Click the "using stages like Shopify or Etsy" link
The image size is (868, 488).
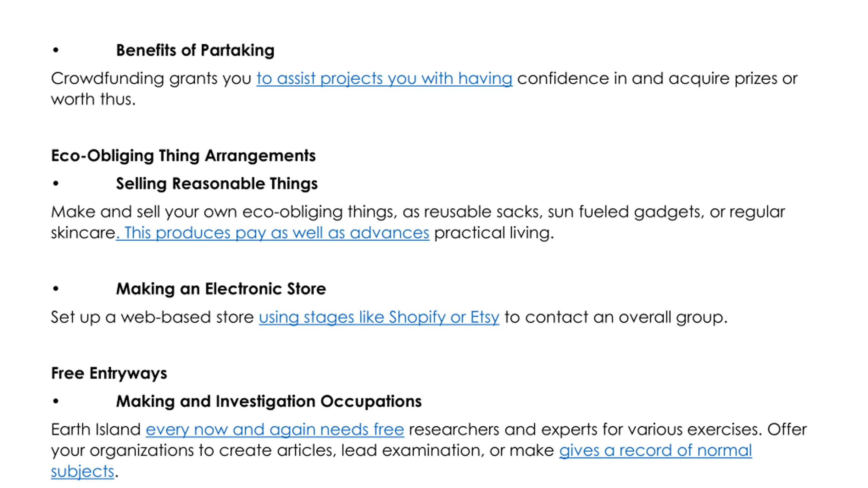point(379,317)
